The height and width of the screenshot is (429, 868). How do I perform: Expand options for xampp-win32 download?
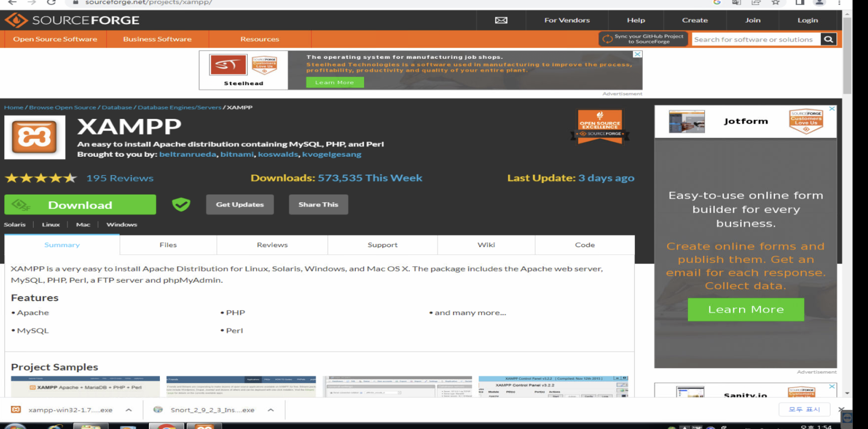coord(129,410)
